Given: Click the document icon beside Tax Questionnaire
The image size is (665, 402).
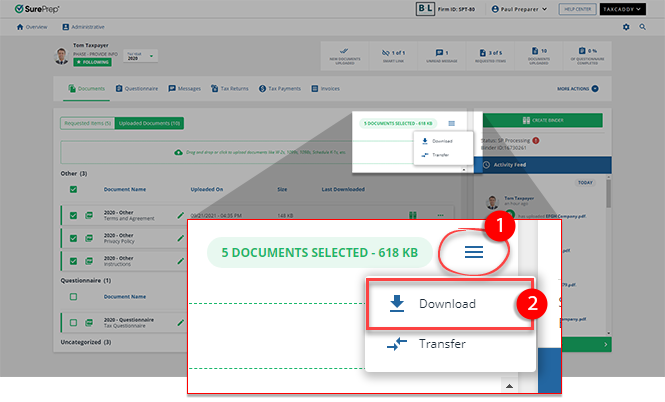Looking at the screenshot, I should tap(89, 322).
